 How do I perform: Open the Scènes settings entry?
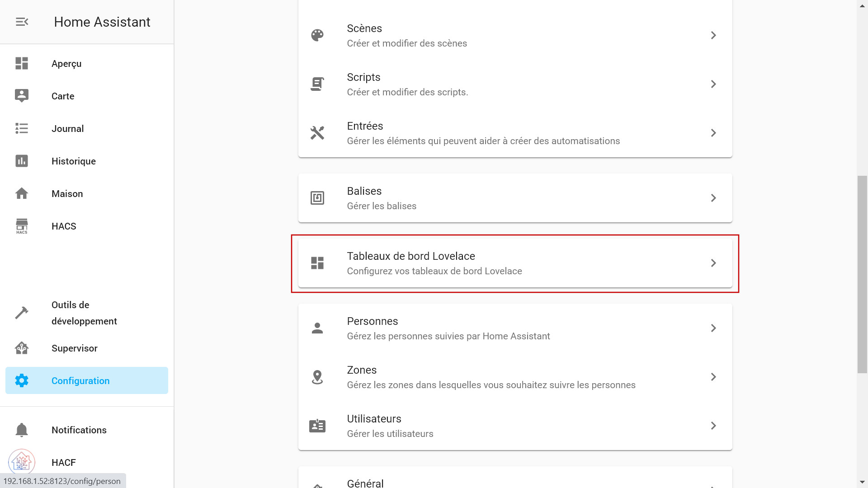(x=515, y=35)
